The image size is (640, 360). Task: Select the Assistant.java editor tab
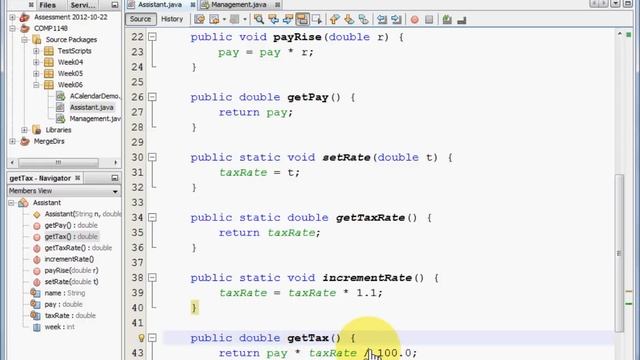(160, 5)
